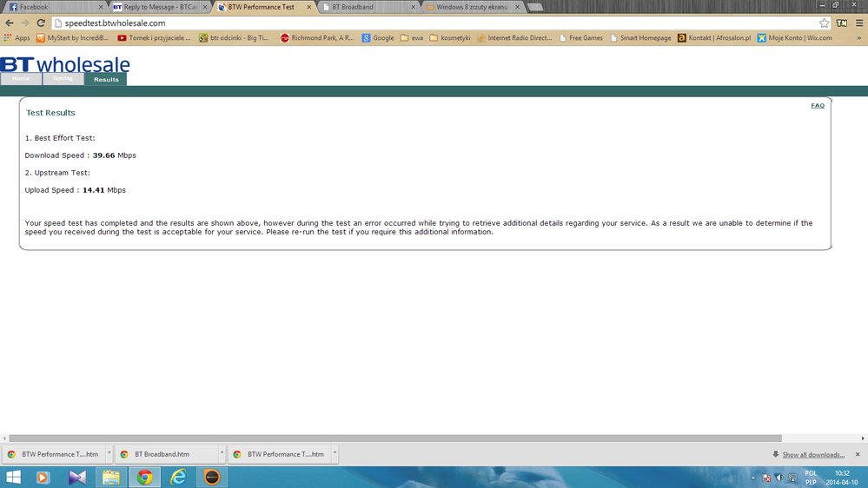Screen dimensions: 868x488
Task: Click the browser forward arrow
Action: click(x=25, y=23)
